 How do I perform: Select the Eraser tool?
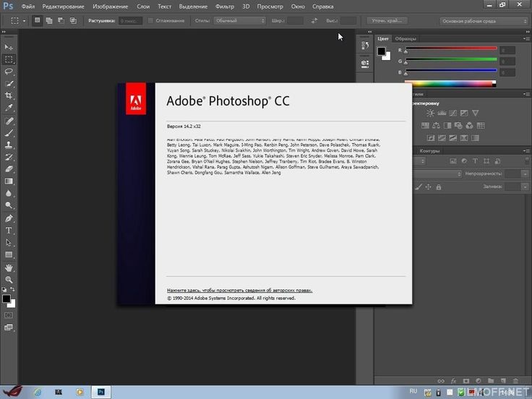pyautogui.click(x=9, y=169)
